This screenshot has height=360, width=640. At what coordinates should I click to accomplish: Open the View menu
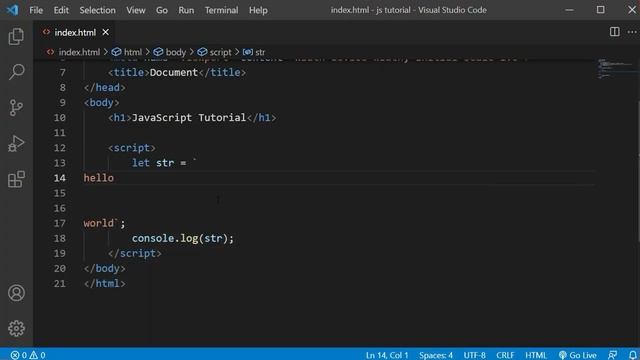136,10
